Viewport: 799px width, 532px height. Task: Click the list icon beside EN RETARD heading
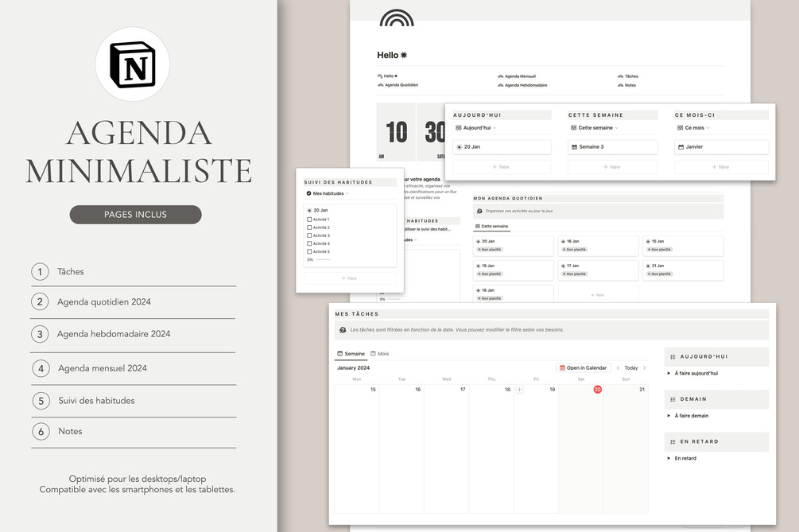tap(673, 442)
